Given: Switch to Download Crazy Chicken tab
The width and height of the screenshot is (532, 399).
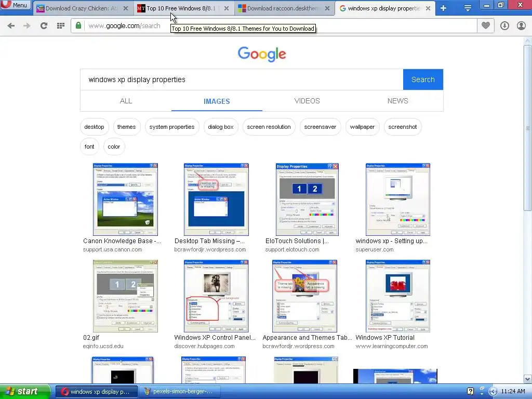Looking at the screenshot, I should (82, 8).
